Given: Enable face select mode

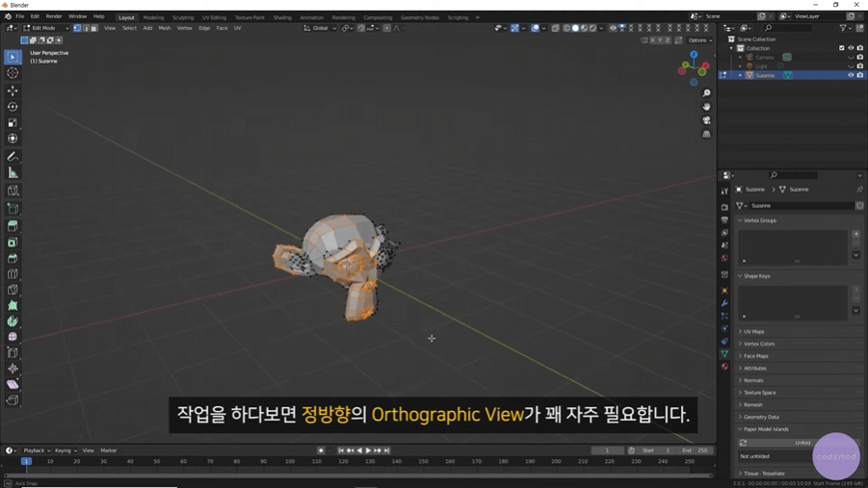Looking at the screenshot, I should pyautogui.click(x=94, y=28).
